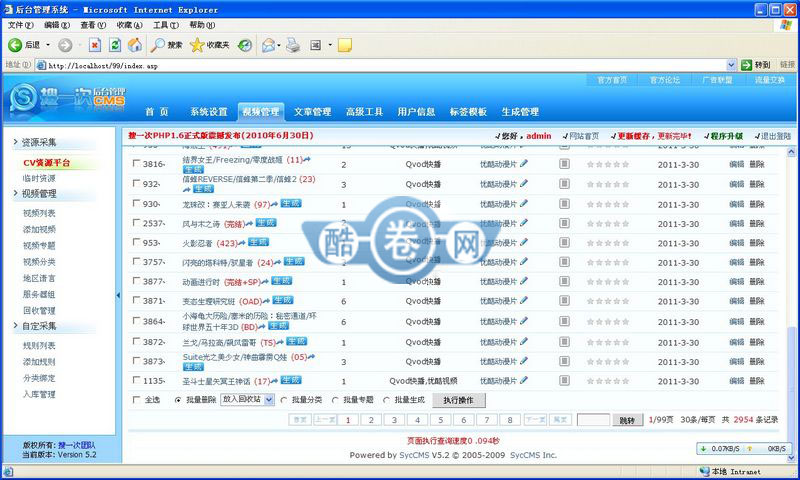Check the checkbox for row 3871

[x=136, y=300]
